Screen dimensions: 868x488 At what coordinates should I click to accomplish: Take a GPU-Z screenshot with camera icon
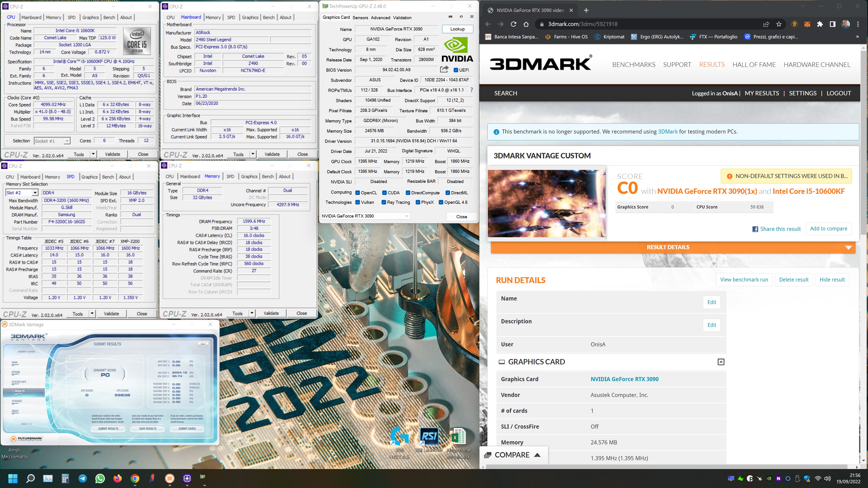(451, 16)
